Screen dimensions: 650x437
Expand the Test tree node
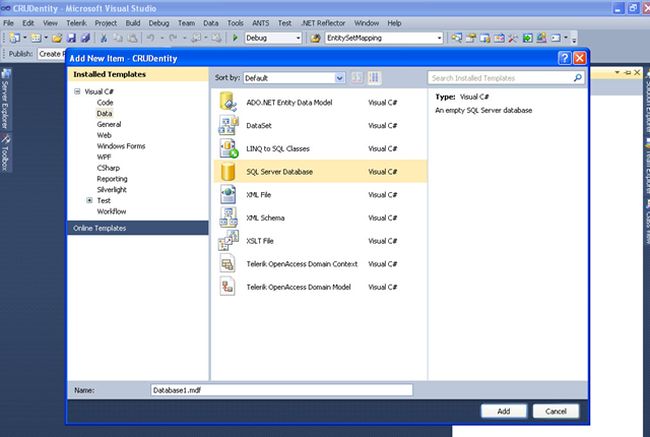click(x=89, y=200)
